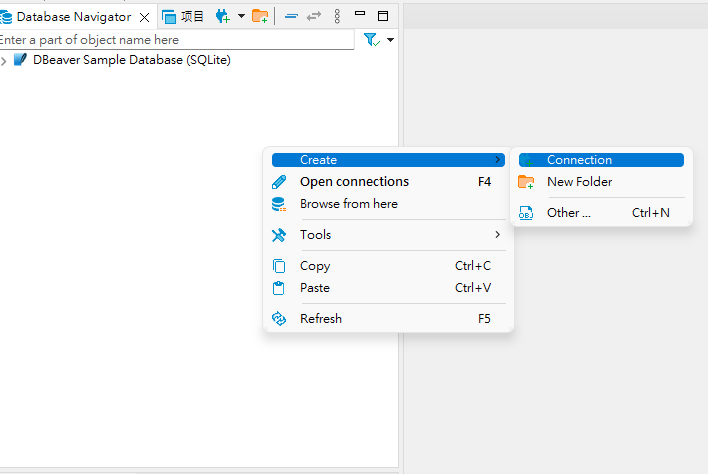Choose Refresh from context menu
This screenshot has height=474, width=708.
388,319
